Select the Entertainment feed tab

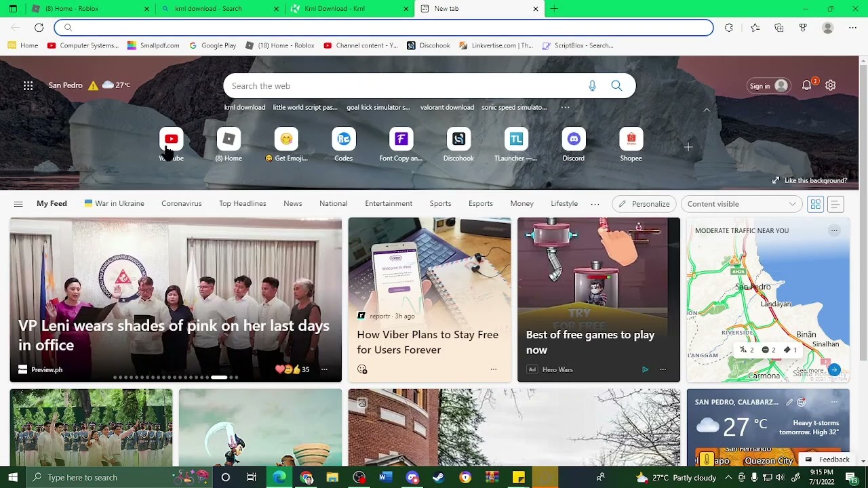click(x=389, y=203)
